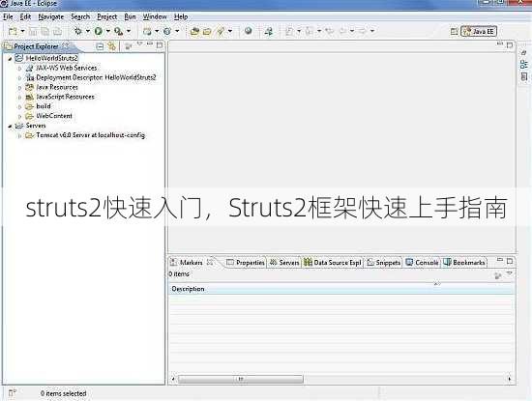Viewport: 532px width, 401px height.
Task: Click the External Tools run icon
Action: [x=118, y=31]
